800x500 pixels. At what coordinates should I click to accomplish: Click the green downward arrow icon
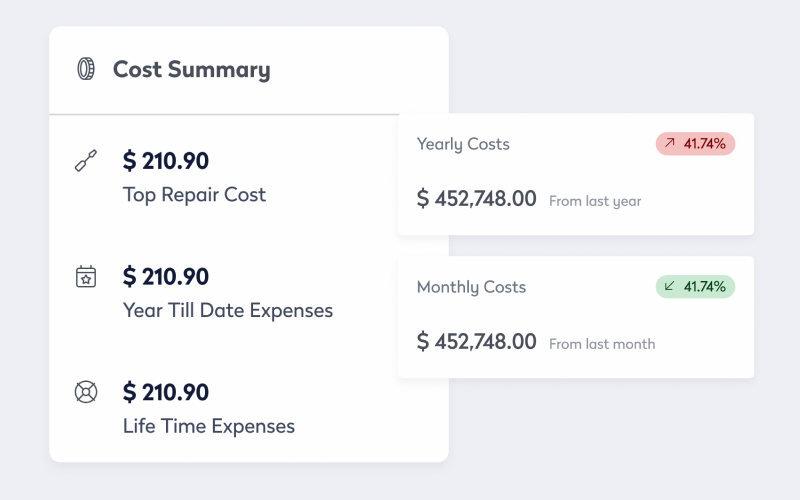click(669, 286)
